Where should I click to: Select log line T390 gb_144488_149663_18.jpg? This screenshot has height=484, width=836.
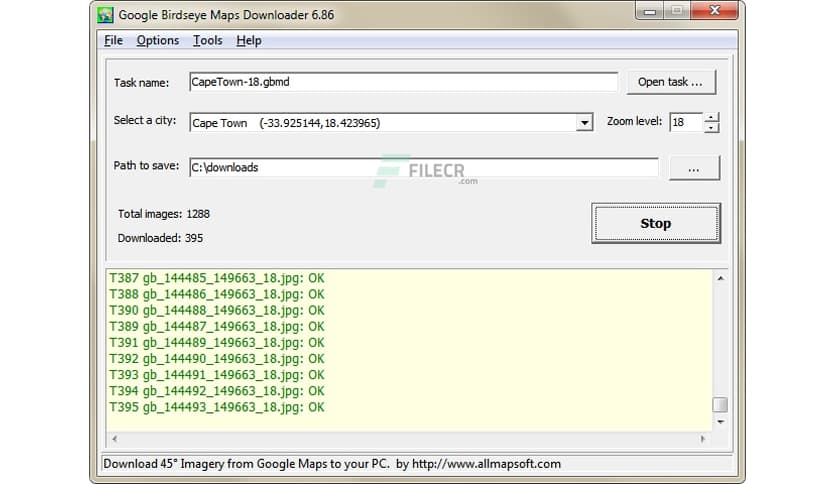(x=216, y=310)
